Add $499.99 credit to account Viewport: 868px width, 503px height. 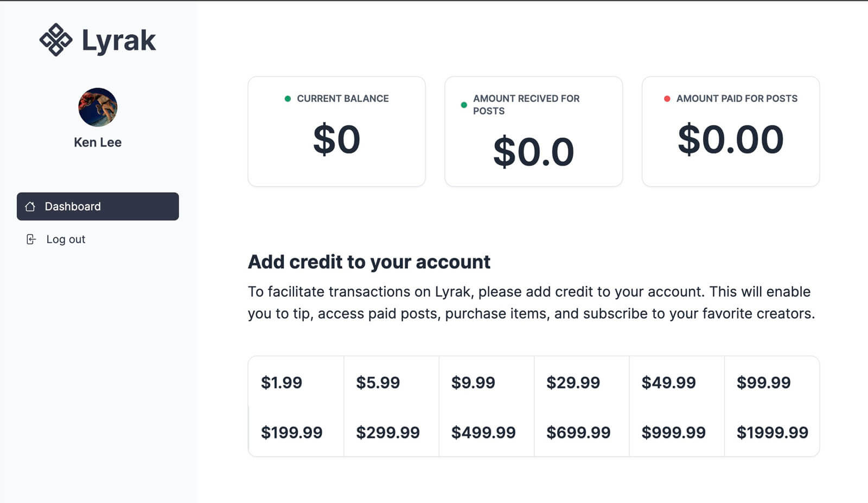click(x=483, y=432)
